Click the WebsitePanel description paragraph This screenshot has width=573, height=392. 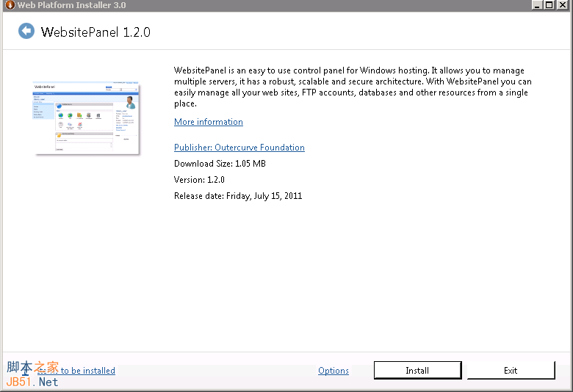[x=353, y=87]
